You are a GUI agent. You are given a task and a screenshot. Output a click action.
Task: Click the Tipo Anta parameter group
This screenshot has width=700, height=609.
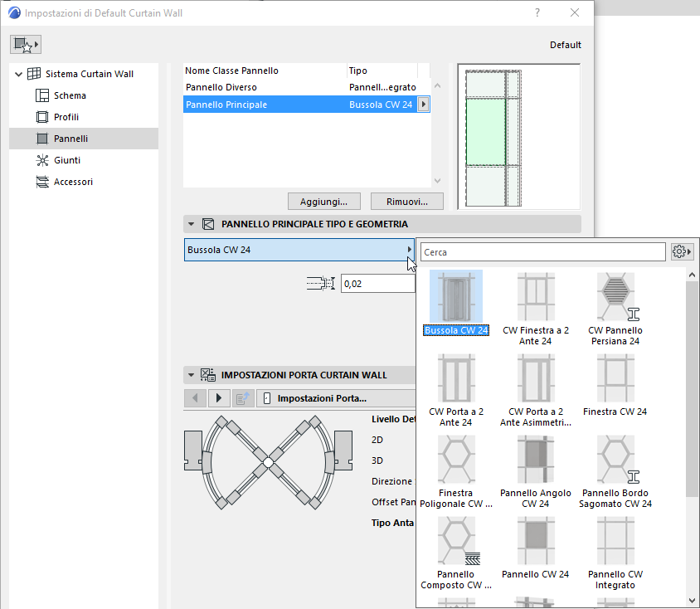point(393,523)
